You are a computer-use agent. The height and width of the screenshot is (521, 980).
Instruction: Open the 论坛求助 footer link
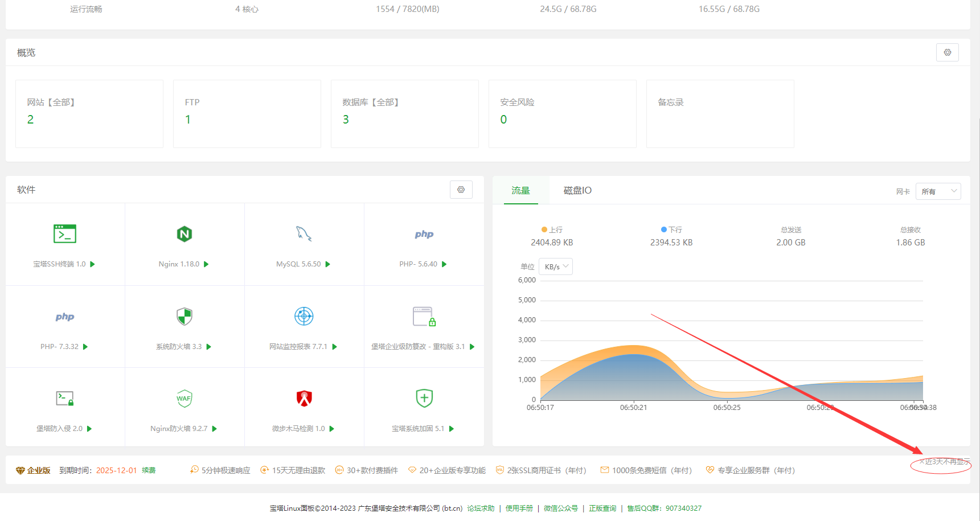pyautogui.click(x=481, y=508)
